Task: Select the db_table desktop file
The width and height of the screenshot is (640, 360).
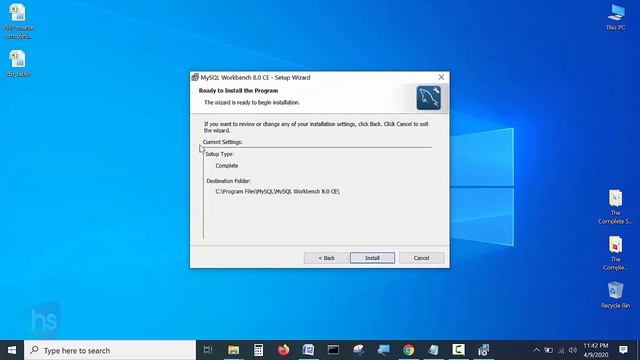Action: pos(18,64)
